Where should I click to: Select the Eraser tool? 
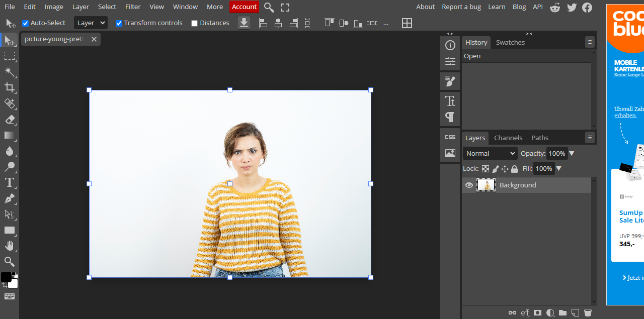pyautogui.click(x=10, y=120)
